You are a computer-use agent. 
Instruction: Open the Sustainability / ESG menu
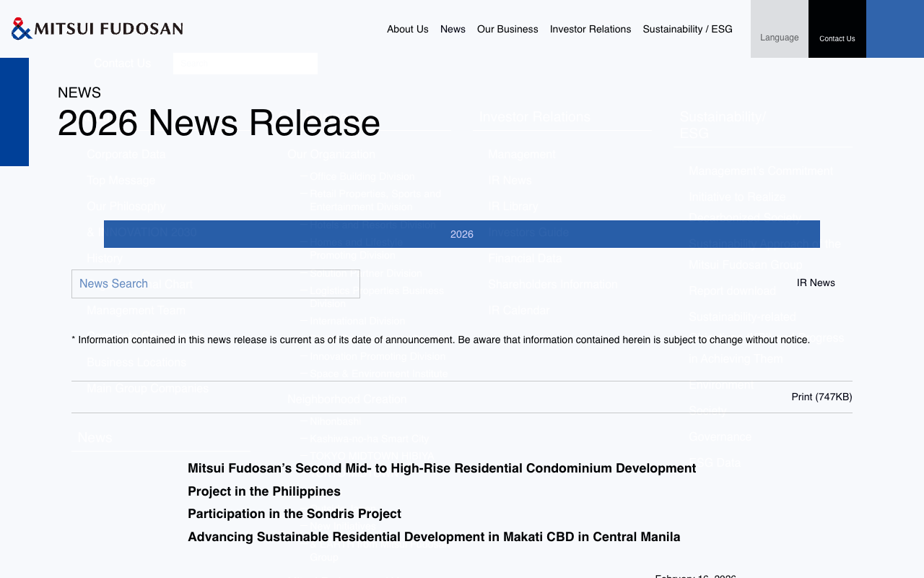click(687, 29)
